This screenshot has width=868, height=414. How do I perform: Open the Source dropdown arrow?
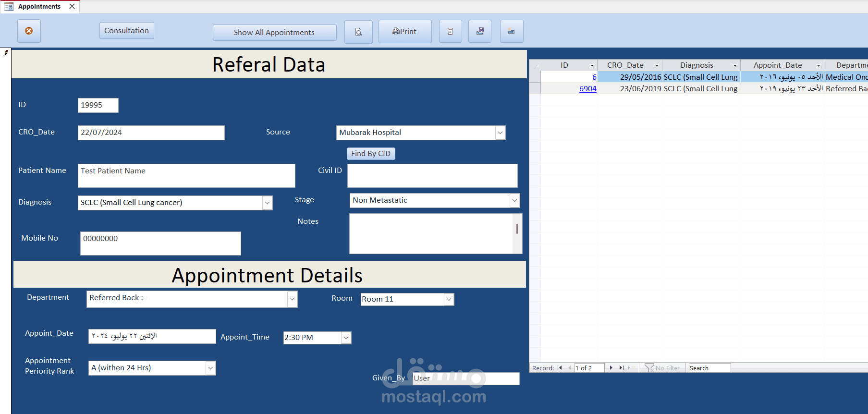(500, 133)
